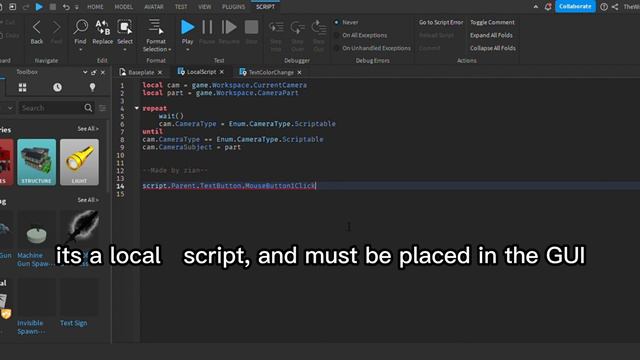Open the Find magnifier tool
640x360 pixels.
point(80,27)
